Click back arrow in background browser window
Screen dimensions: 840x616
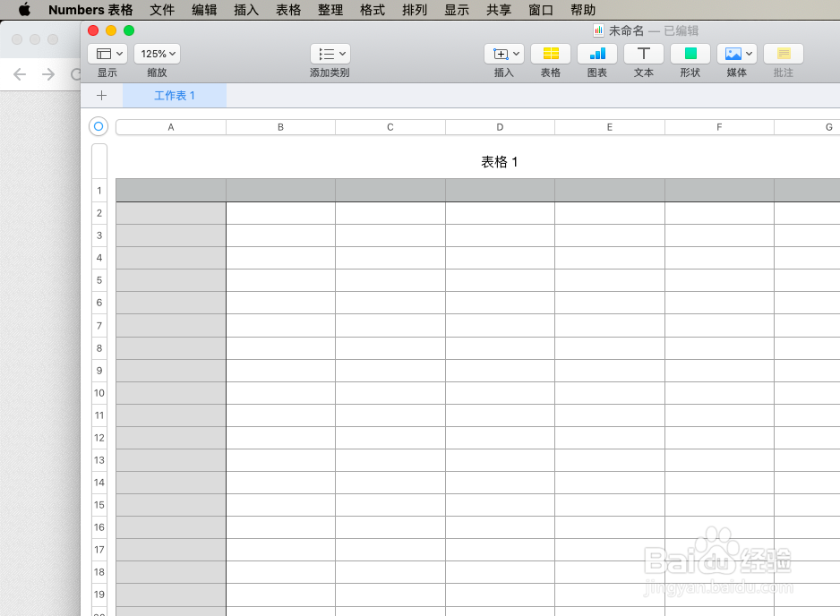[20, 74]
